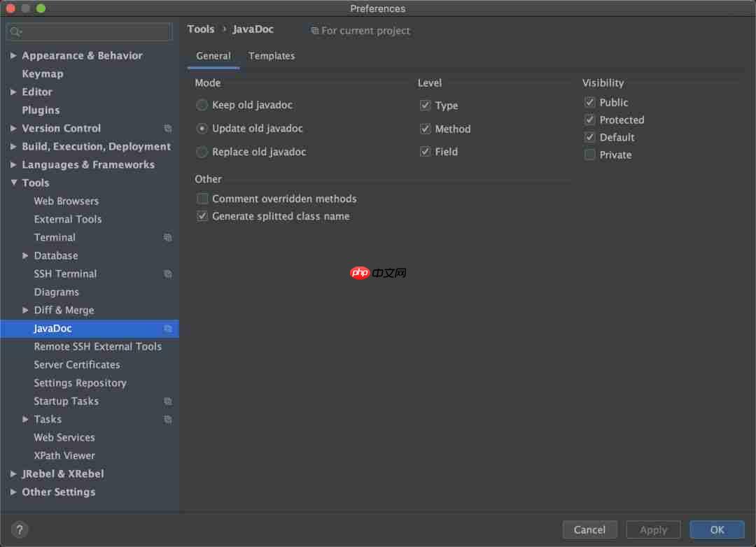Open Tools via the breadcrumb link
This screenshot has width=756, height=547.
[201, 29]
